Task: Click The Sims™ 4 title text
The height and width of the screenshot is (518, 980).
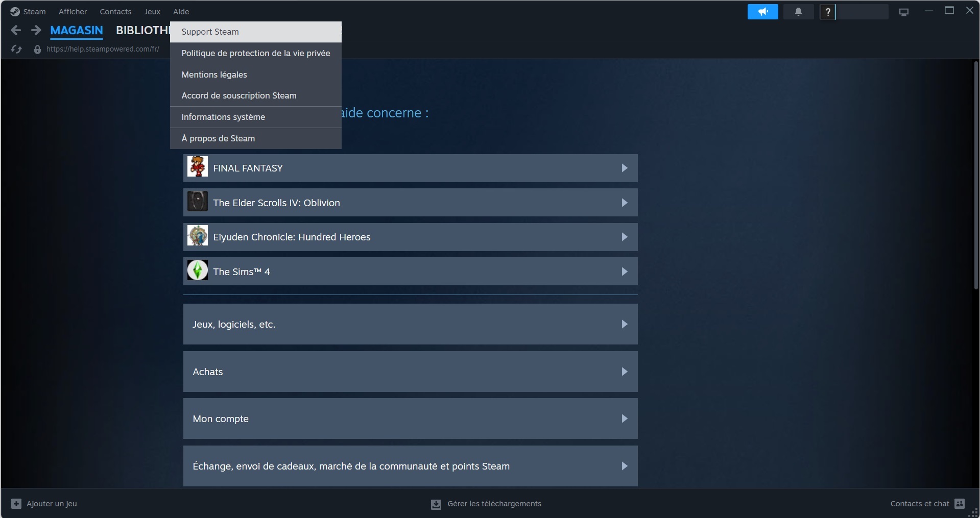Action: tap(242, 272)
